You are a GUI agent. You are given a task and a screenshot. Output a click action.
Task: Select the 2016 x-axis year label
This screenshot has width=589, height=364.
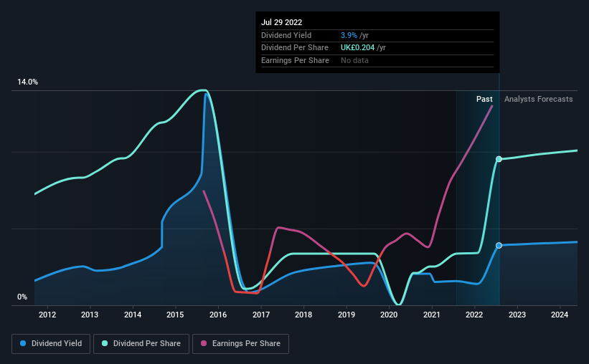218,315
